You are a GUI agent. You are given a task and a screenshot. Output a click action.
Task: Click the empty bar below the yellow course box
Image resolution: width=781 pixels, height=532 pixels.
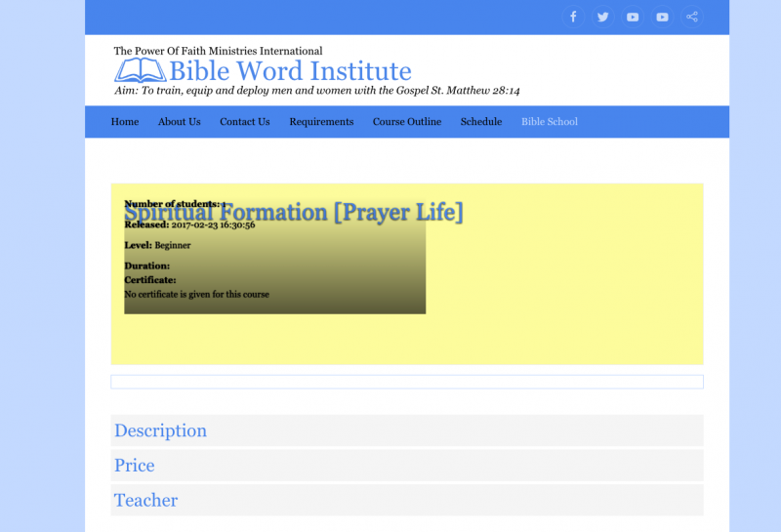click(407, 382)
